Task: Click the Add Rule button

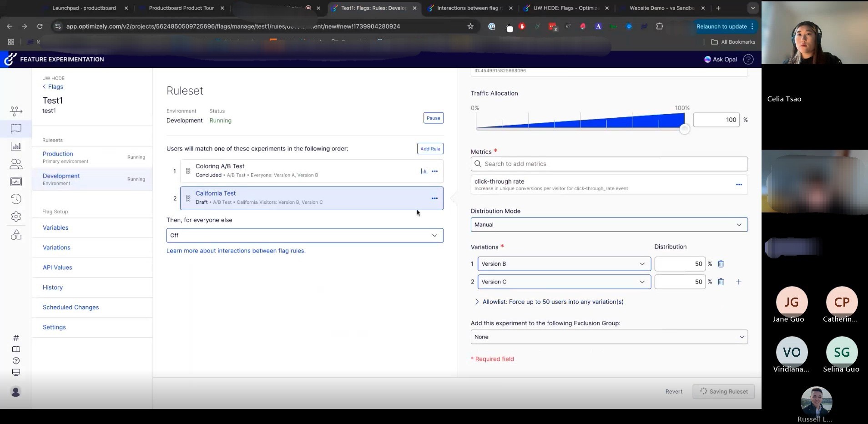Action: tap(430, 149)
